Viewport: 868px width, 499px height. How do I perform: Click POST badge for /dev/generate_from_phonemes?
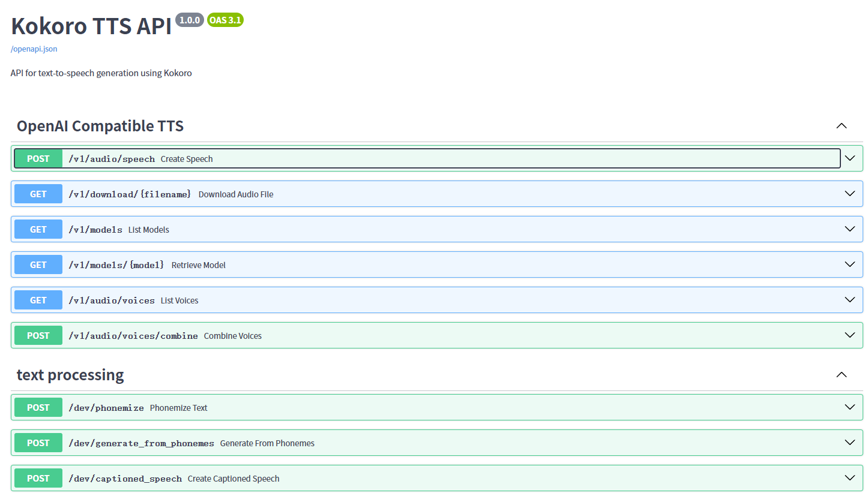click(38, 443)
